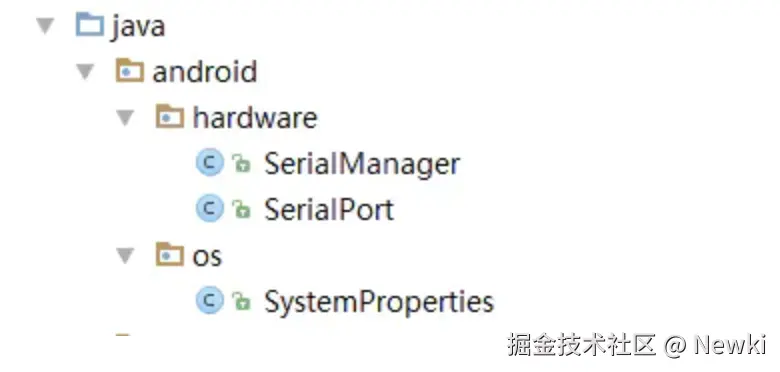
Task: Click the SerialPort class icon
Action: coord(210,208)
